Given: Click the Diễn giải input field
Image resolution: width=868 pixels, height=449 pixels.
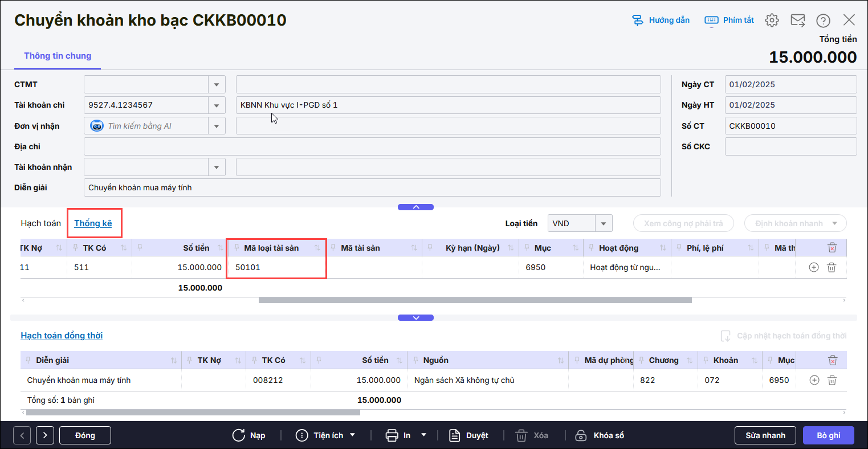Looking at the screenshot, I should point(372,187).
